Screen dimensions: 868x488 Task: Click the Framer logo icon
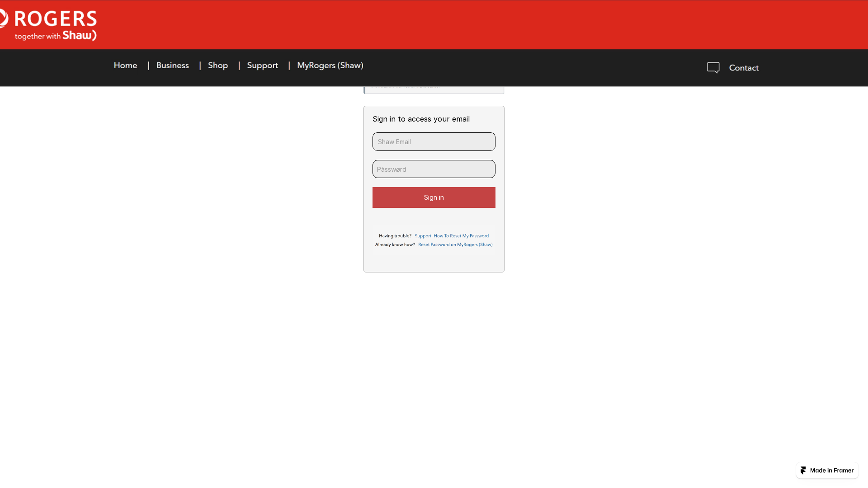[x=803, y=470]
